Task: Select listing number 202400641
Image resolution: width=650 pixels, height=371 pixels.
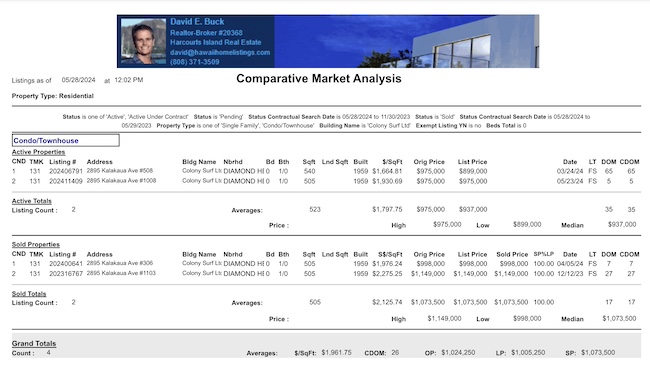Action: (x=66, y=264)
